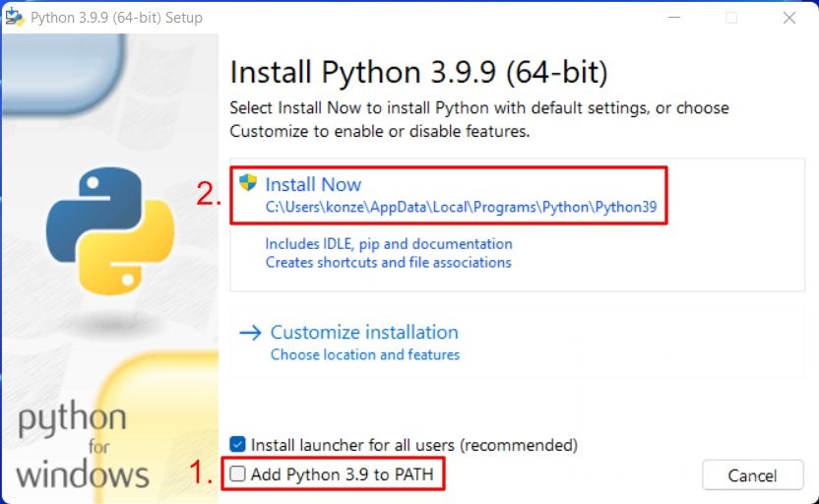The height and width of the screenshot is (504, 819).
Task: Uncheck Install launcher for all users checkbox
Action: [x=238, y=445]
